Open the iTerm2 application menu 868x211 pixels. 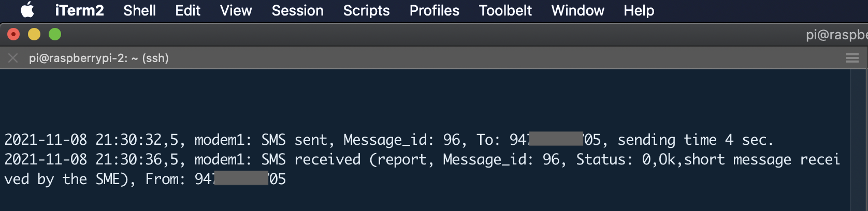79,10
